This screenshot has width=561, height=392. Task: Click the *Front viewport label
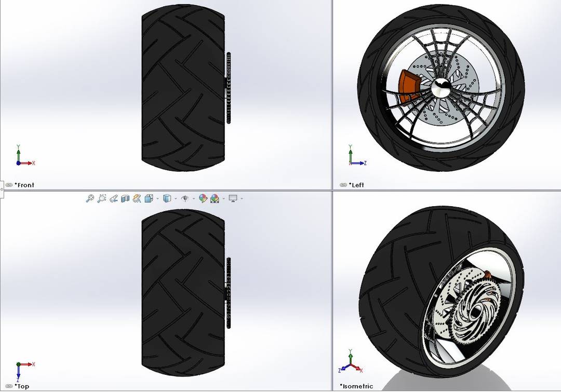pos(23,185)
